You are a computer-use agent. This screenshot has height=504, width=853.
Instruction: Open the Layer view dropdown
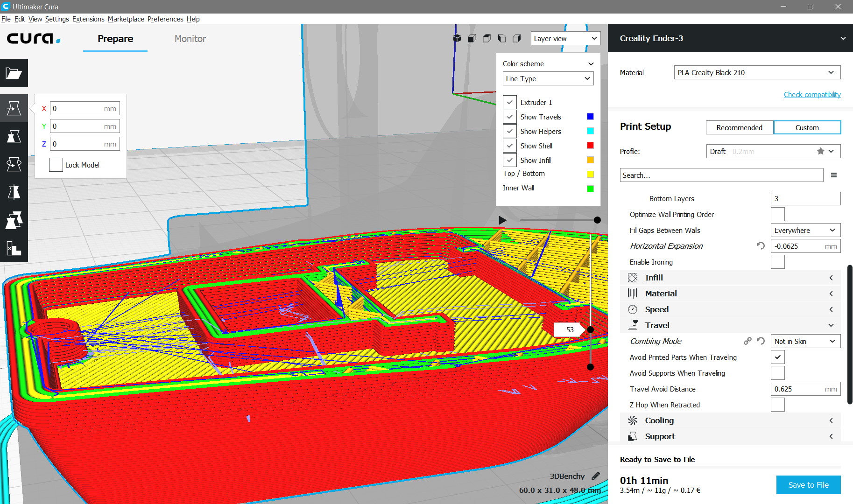565,38
